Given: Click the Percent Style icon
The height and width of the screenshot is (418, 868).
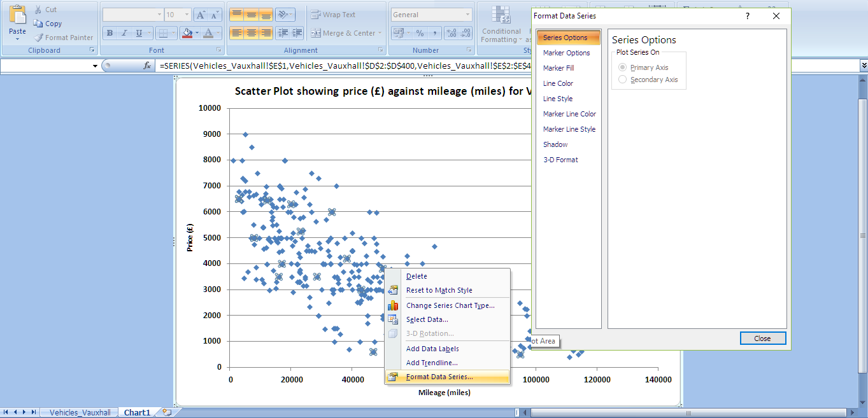Looking at the screenshot, I should point(420,33).
